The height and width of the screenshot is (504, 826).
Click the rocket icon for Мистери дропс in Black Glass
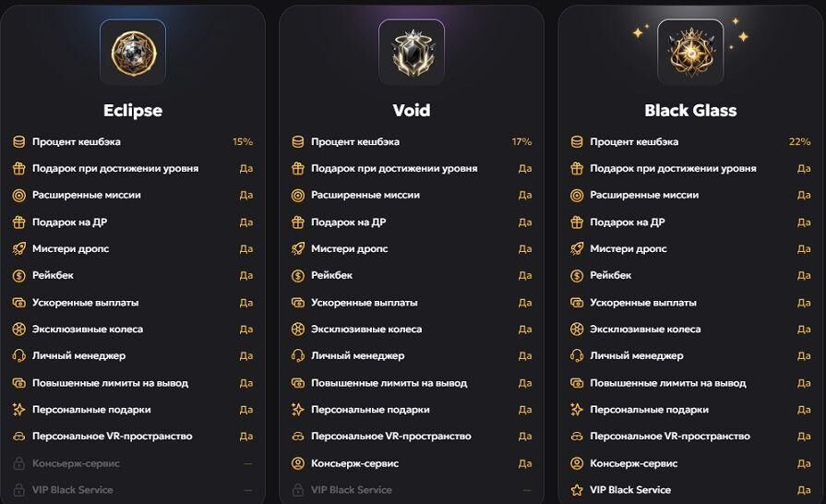(x=577, y=248)
